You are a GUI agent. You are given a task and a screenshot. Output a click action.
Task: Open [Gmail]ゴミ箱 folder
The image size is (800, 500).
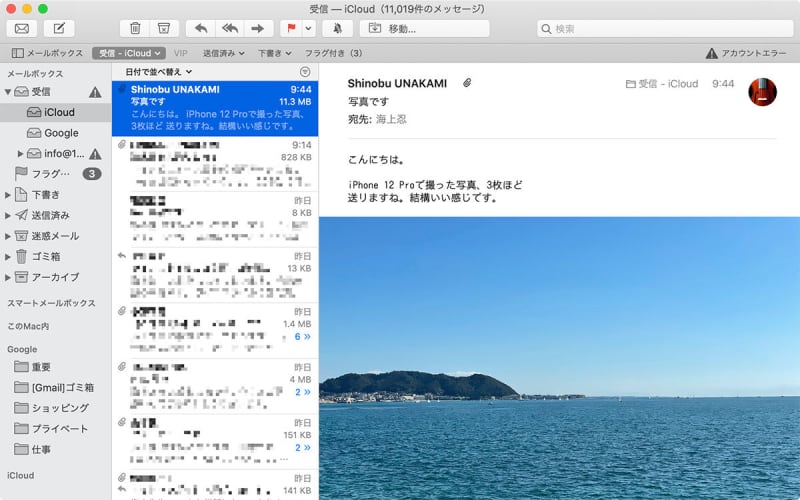[56, 387]
